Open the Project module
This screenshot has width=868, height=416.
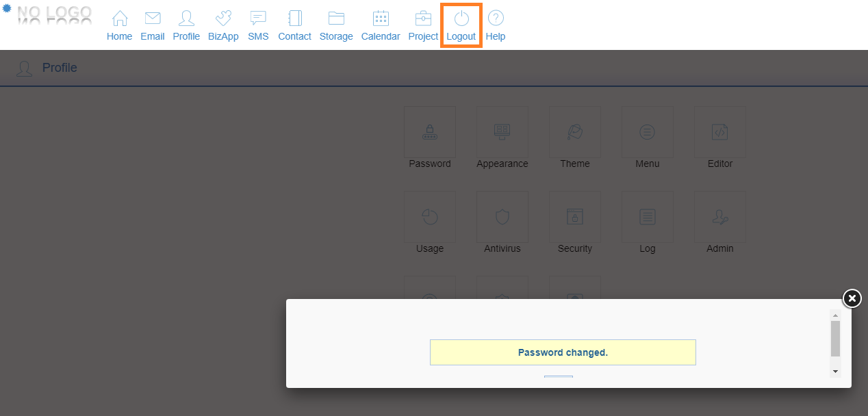[x=423, y=26]
